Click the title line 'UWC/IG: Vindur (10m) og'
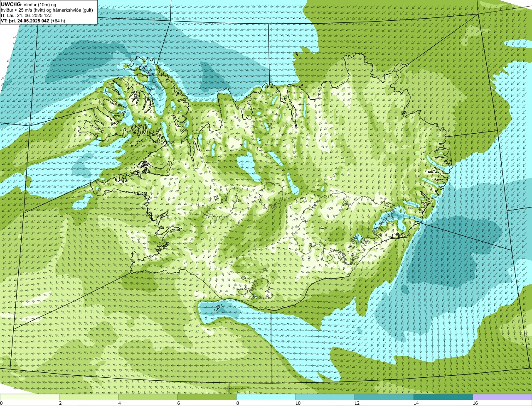The image size is (532, 406). (29, 4)
